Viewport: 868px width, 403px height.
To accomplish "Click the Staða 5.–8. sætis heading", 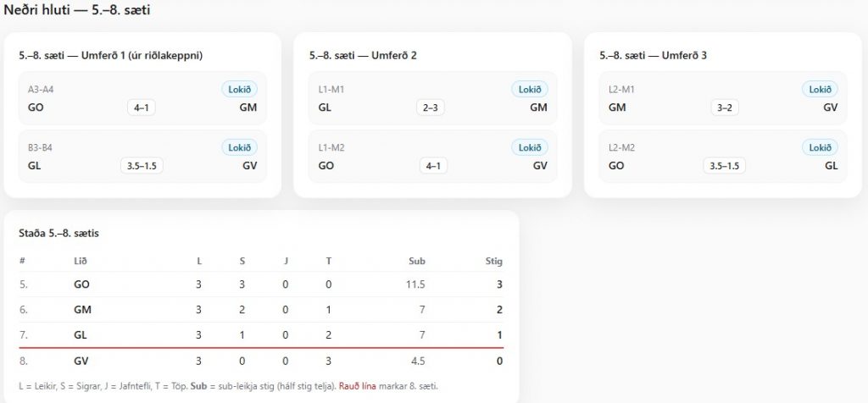I will (x=58, y=234).
